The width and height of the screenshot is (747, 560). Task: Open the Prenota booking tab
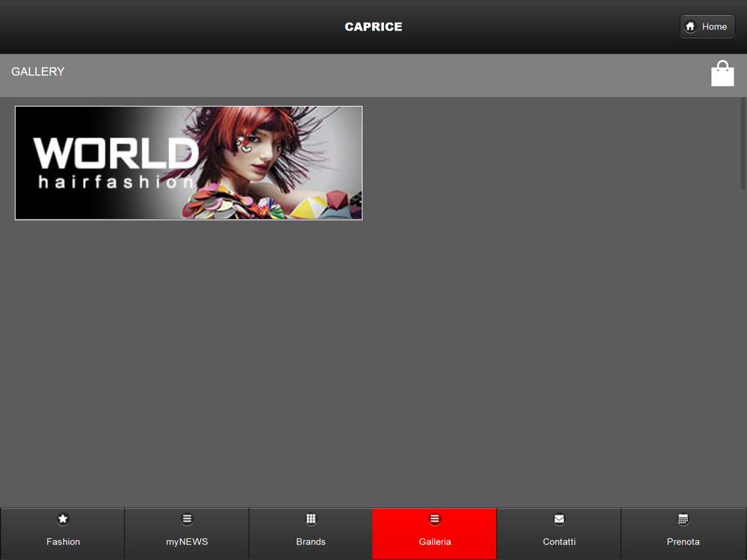pos(684,533)
